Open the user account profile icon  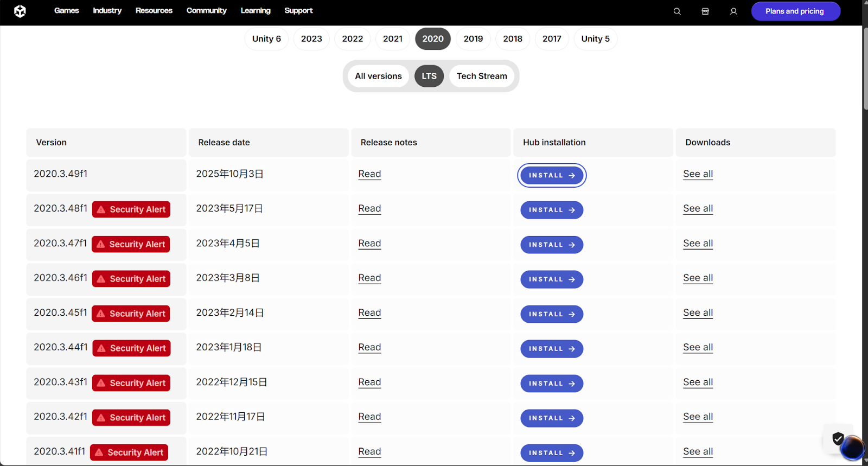tap(733, 11)
